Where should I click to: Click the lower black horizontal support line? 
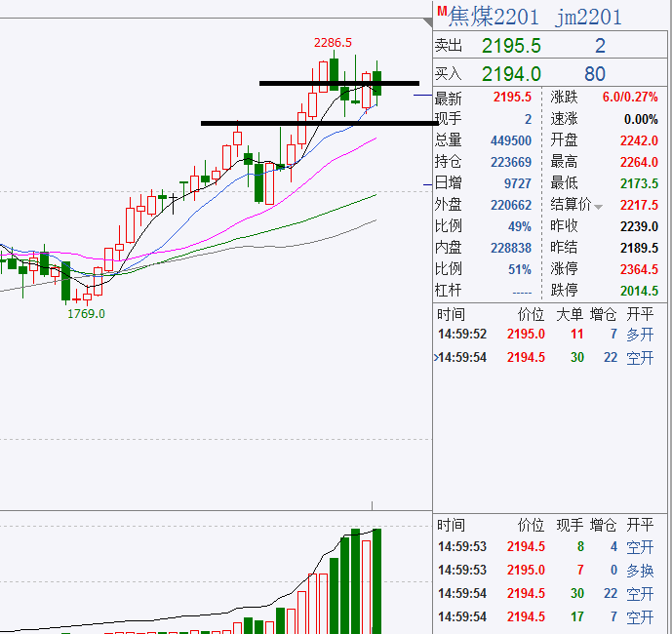319,124
